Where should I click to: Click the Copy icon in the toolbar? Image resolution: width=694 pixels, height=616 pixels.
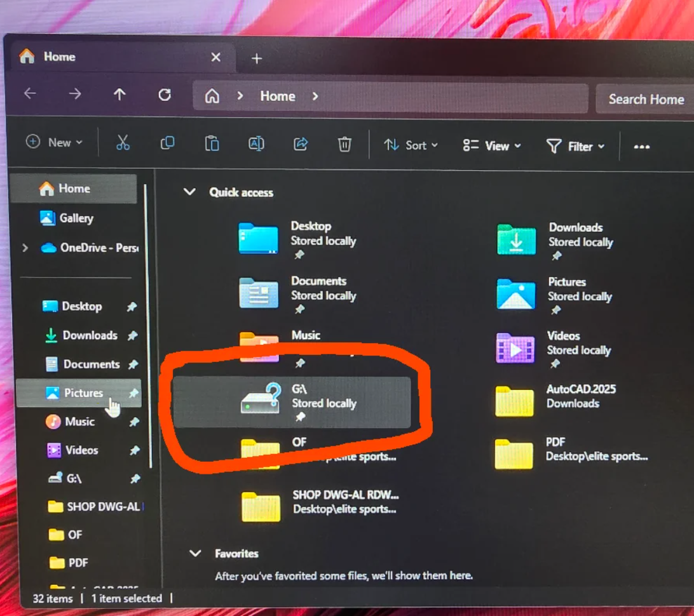tap(167, 144)
